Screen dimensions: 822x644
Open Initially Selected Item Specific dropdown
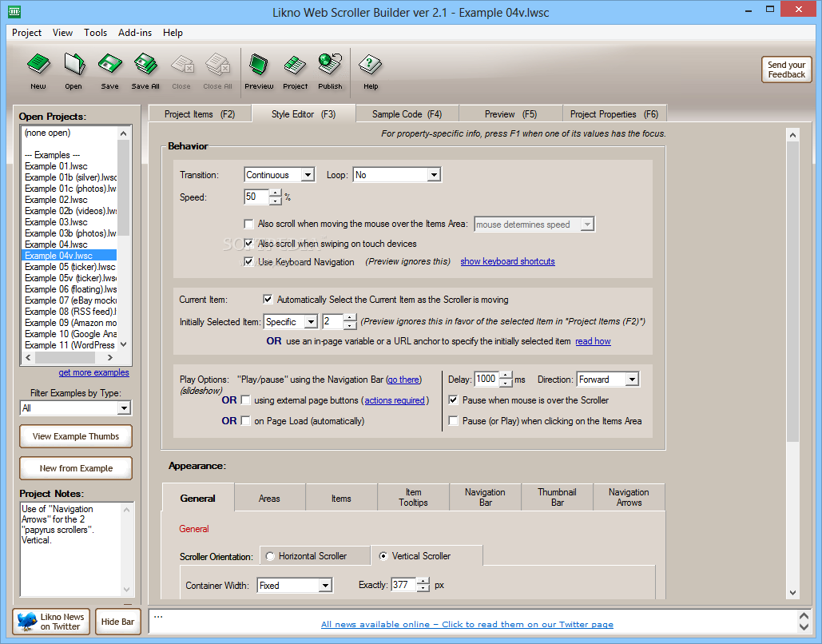(311, 321)
